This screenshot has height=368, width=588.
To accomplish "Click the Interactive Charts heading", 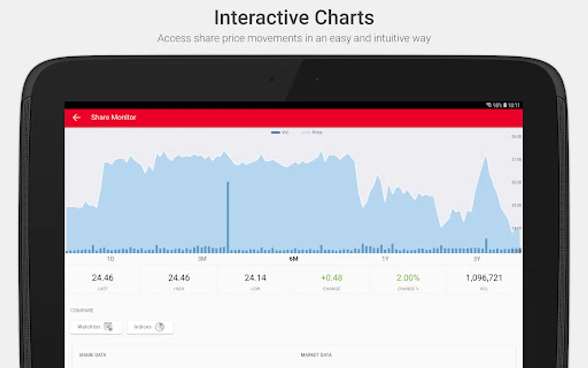I will point(294,18).
